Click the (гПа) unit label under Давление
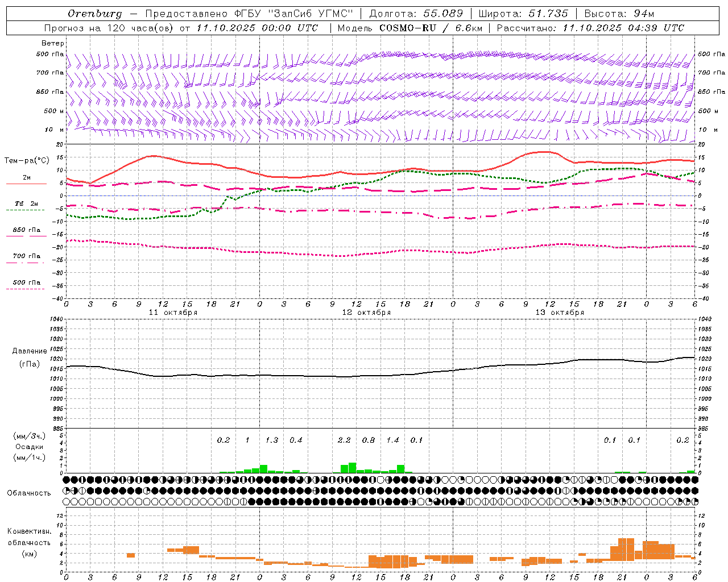 [30, 364]
